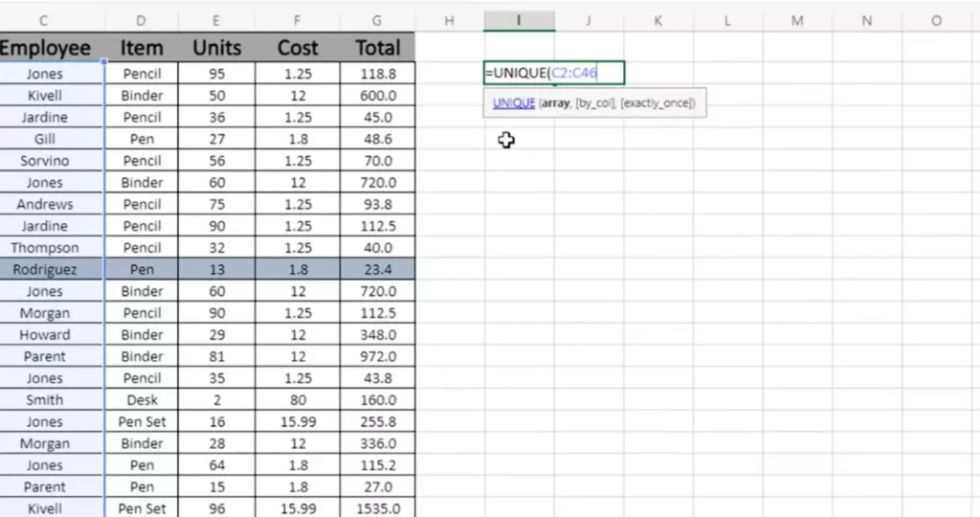Click inside the =UNIQUE( formula edit cell
This screenshot has width=980, height=517.
(x=554, y=73)
